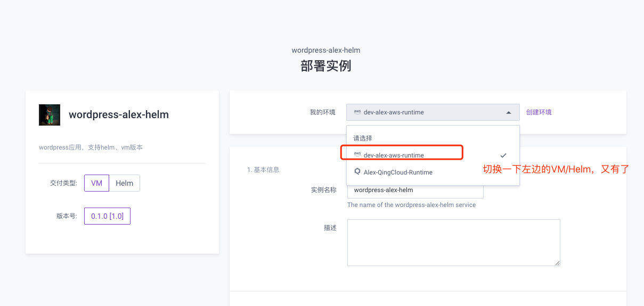
Task: Click the wordpress-alex-helm heading in left card
Action: point(119,114)
